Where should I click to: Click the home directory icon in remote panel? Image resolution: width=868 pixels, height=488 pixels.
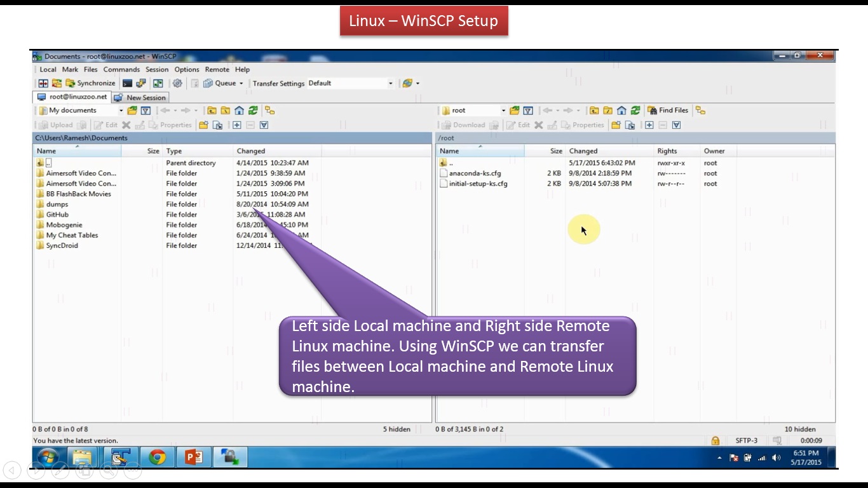(622, 111)
